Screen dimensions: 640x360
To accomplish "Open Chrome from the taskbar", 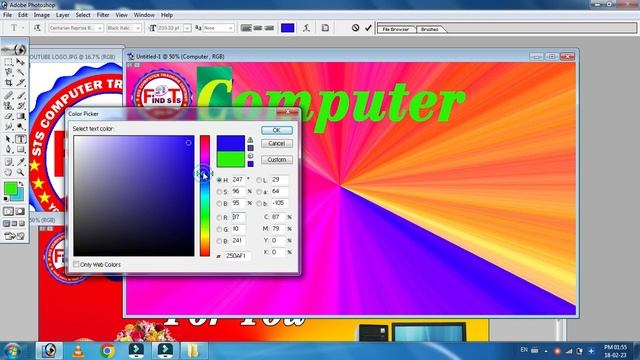I will tap(107, 351).
